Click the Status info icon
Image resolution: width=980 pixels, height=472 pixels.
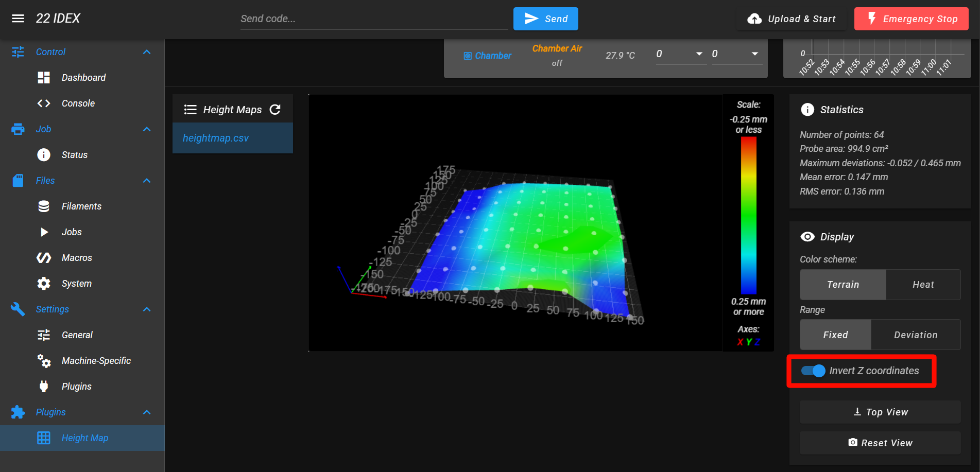(44, 155)
